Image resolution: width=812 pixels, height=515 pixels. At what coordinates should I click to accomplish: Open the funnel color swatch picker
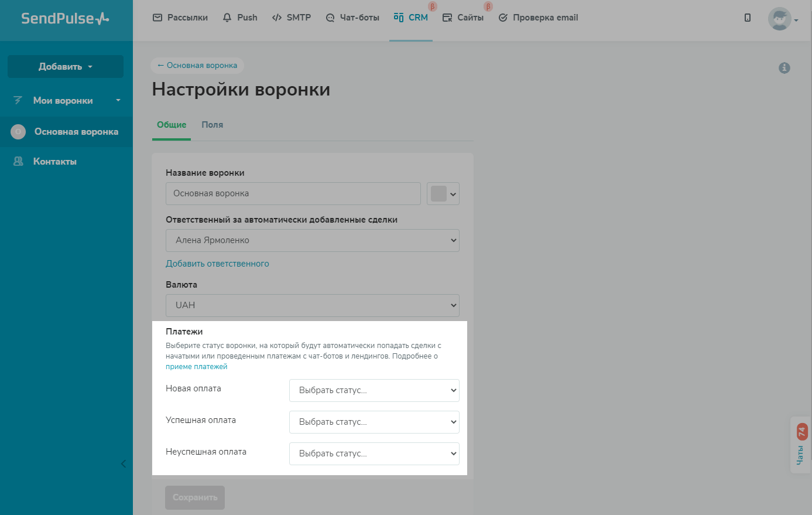[443, 194]
